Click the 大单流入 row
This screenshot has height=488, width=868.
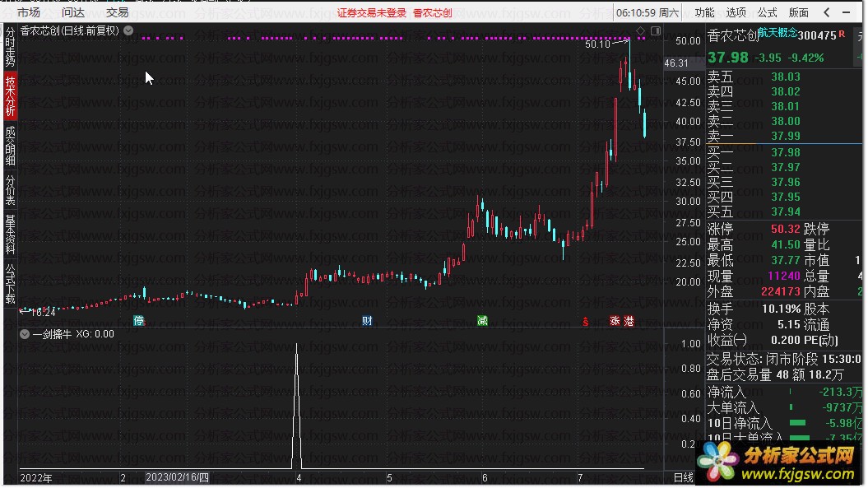pos(784,407)
